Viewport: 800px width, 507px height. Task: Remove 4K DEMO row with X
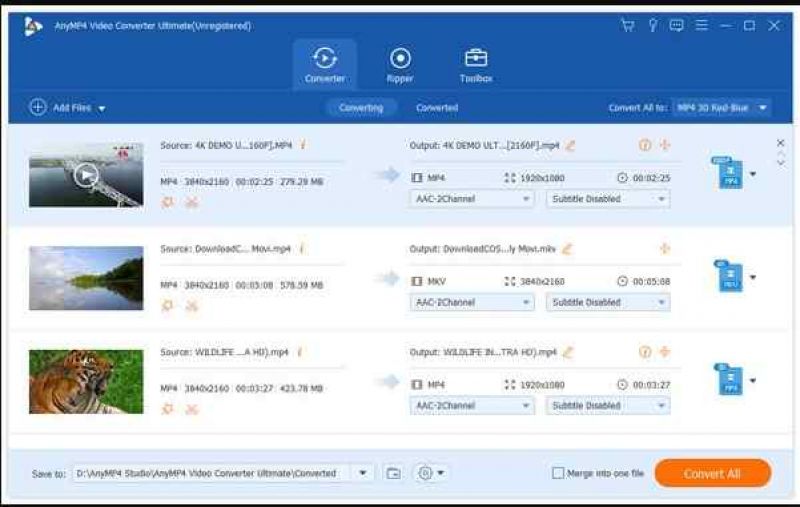780,143
